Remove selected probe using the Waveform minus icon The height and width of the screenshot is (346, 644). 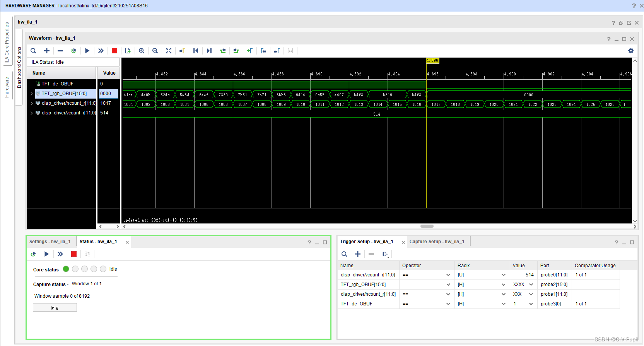[60, 51]
